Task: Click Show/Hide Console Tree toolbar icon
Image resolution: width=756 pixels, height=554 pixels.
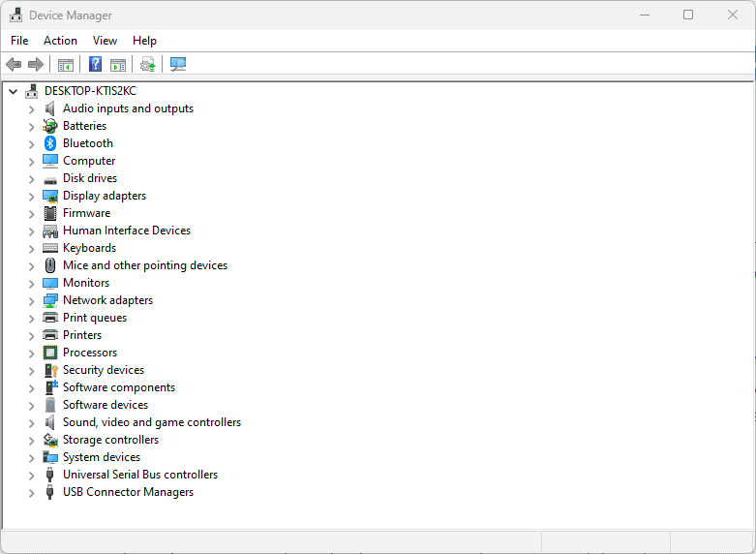Action: [x=66, y=64]
